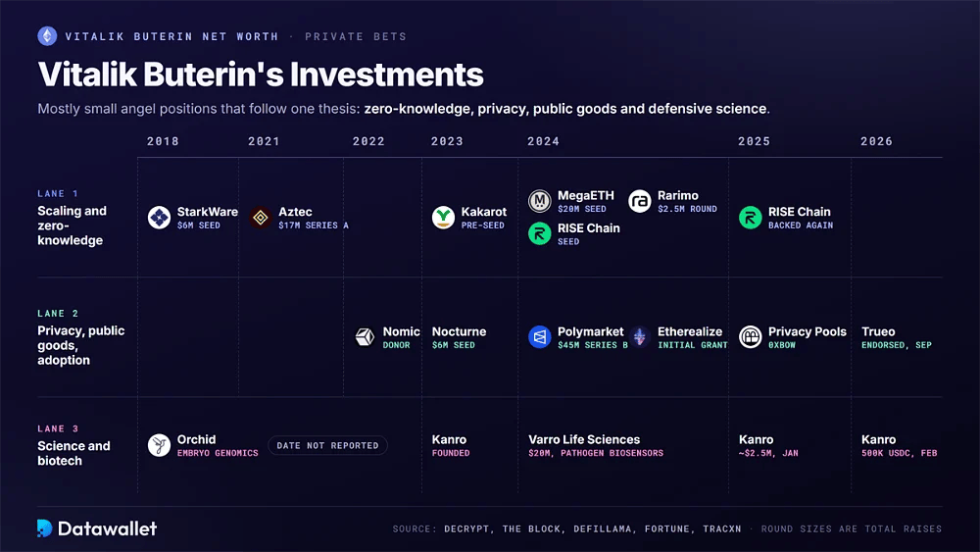Click the '0XBOW' text
Screen dimensions: 980x552
pos(782,345)
